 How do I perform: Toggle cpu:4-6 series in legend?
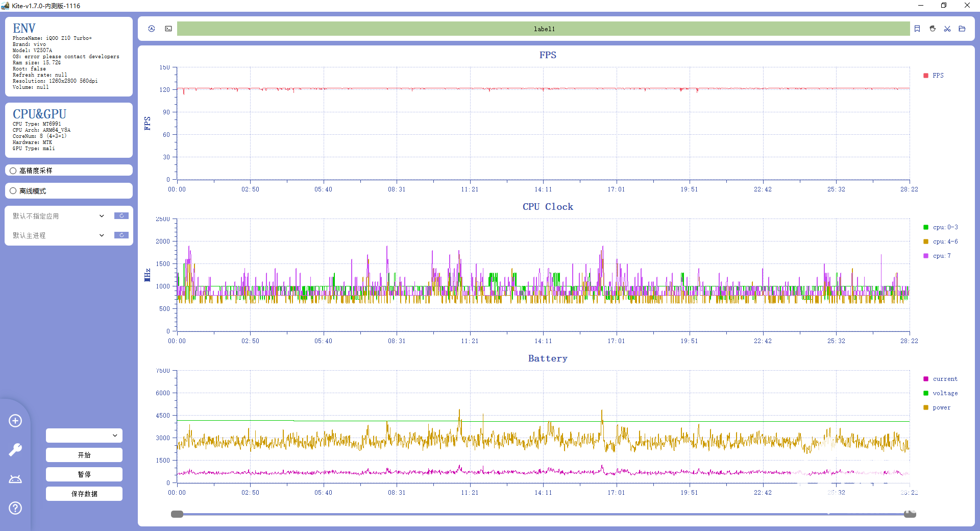pos(941,242)
